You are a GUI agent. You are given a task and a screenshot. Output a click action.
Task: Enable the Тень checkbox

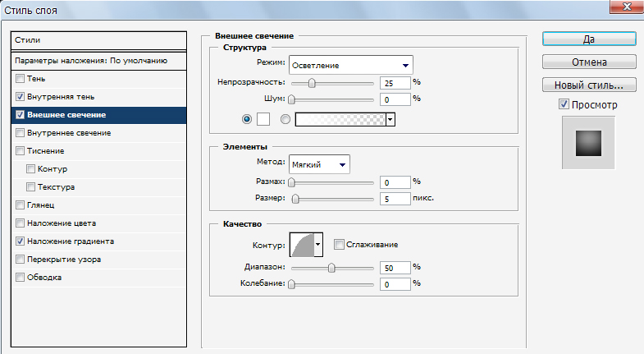pyautogui.click(x=21, y=79)
